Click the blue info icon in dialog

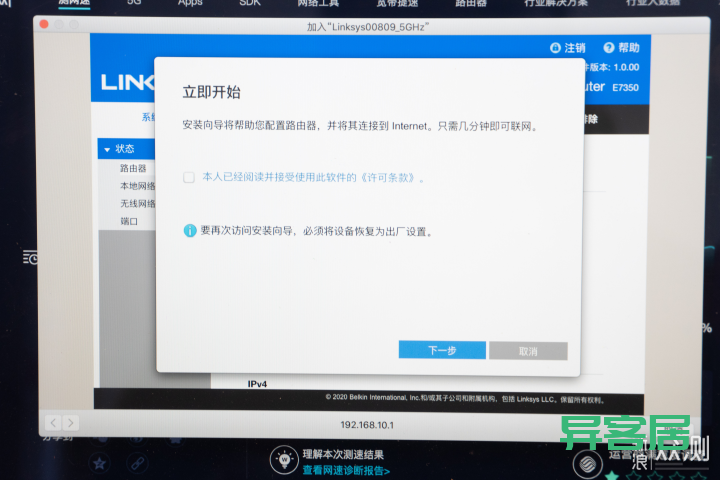tap(190, 231)
